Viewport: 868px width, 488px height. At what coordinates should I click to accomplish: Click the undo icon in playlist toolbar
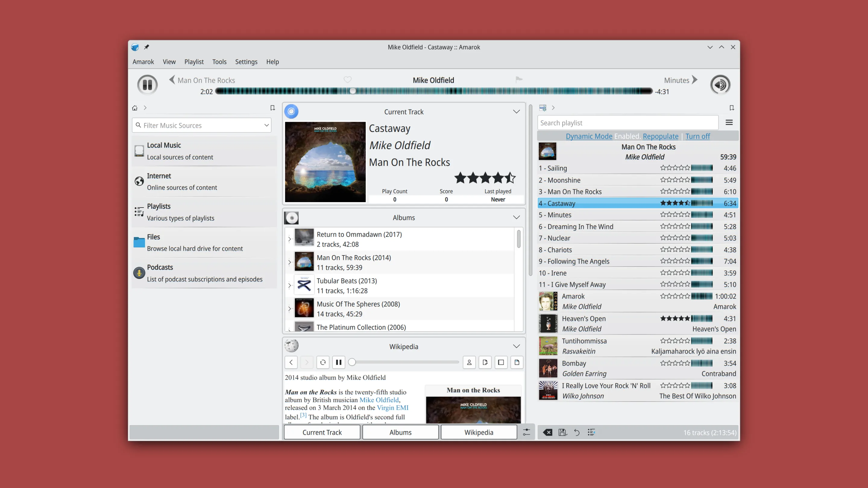(577, 432)
